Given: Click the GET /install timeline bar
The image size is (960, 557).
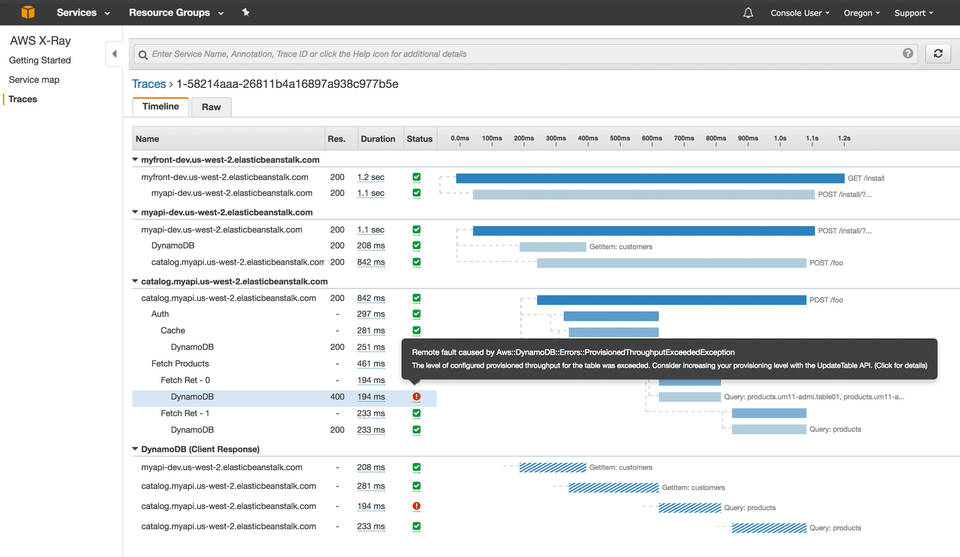Looking at the screenshot, I should tap(650, 178).
